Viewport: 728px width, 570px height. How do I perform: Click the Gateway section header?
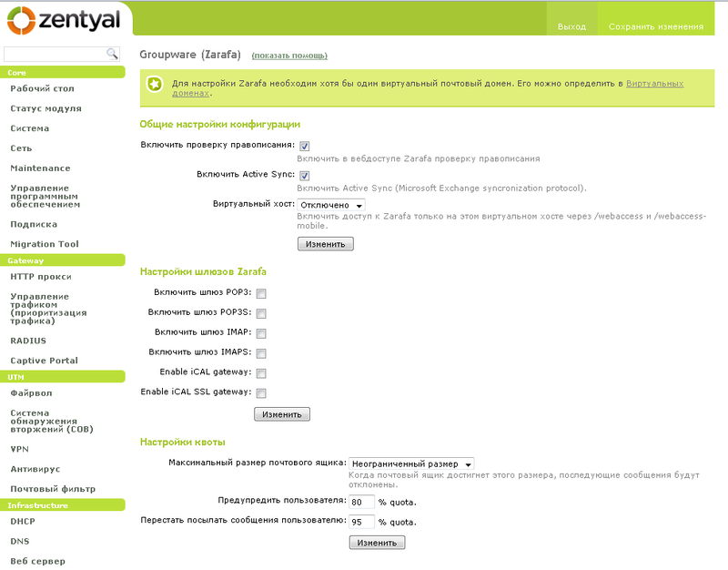tap(63, 260)
